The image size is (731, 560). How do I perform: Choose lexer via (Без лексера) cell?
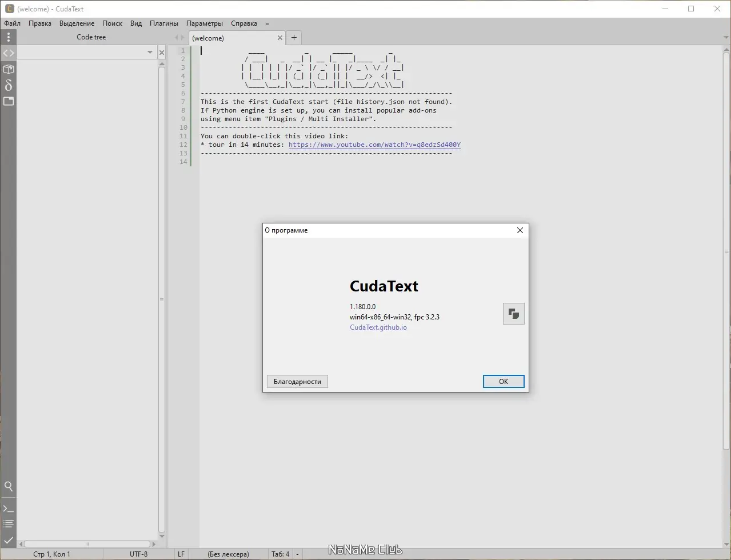[228, 554]
